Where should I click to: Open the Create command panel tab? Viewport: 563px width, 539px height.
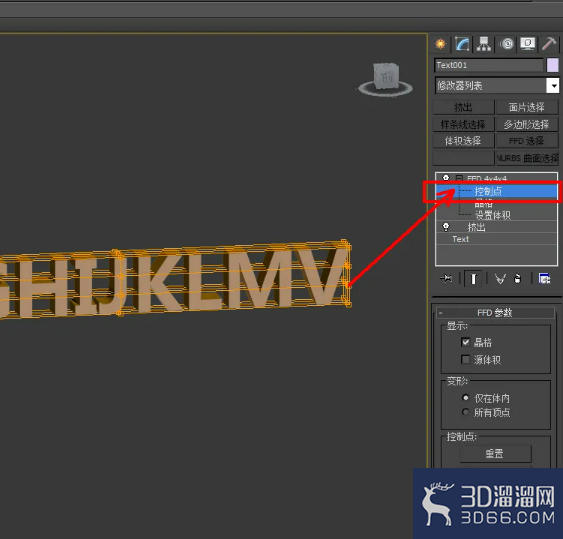[x=441, y=44]
